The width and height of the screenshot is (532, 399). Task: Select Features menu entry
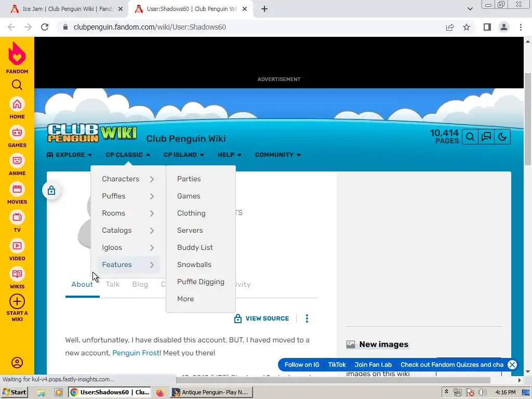128,264
